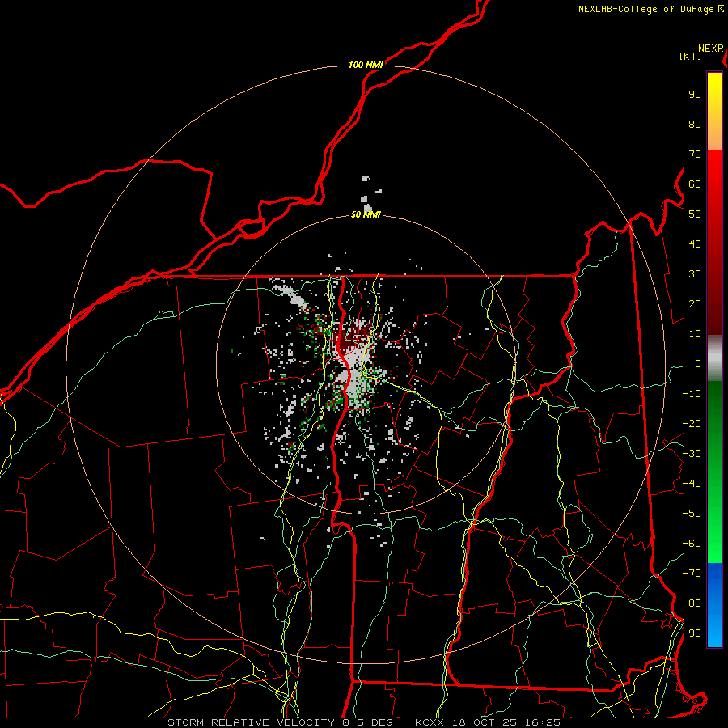Click the gray zero-velocity segment of color bar
This screenshot has height=728, width=728.
(x=714, y=358)
